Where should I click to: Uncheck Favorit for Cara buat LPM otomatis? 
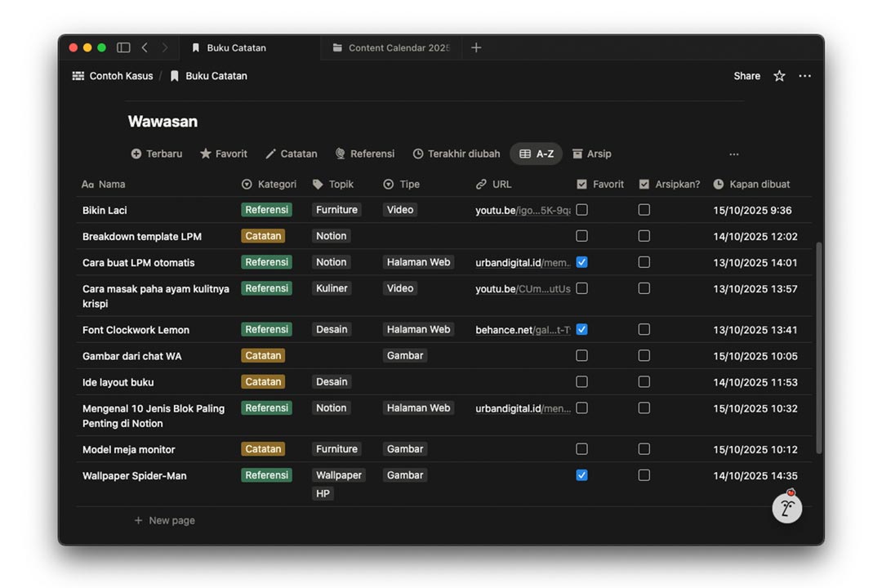(581, 262)
